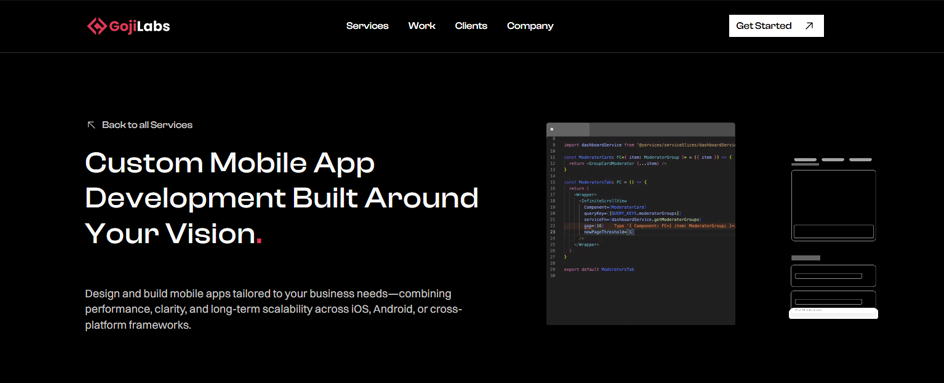Image resolution: width=944 pixels, height=383 pixels.
Task: Click the Custom Mobile App Development heading
Action: 282,198
